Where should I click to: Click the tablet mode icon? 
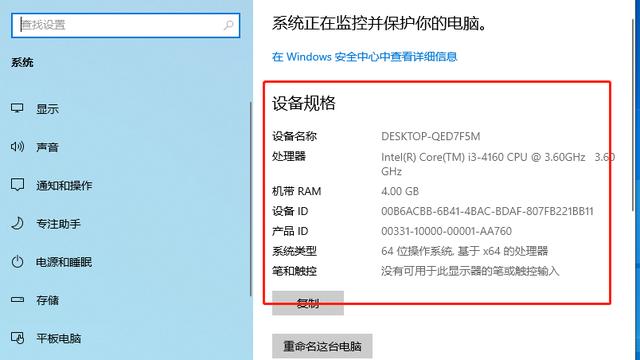coord(17,338)
